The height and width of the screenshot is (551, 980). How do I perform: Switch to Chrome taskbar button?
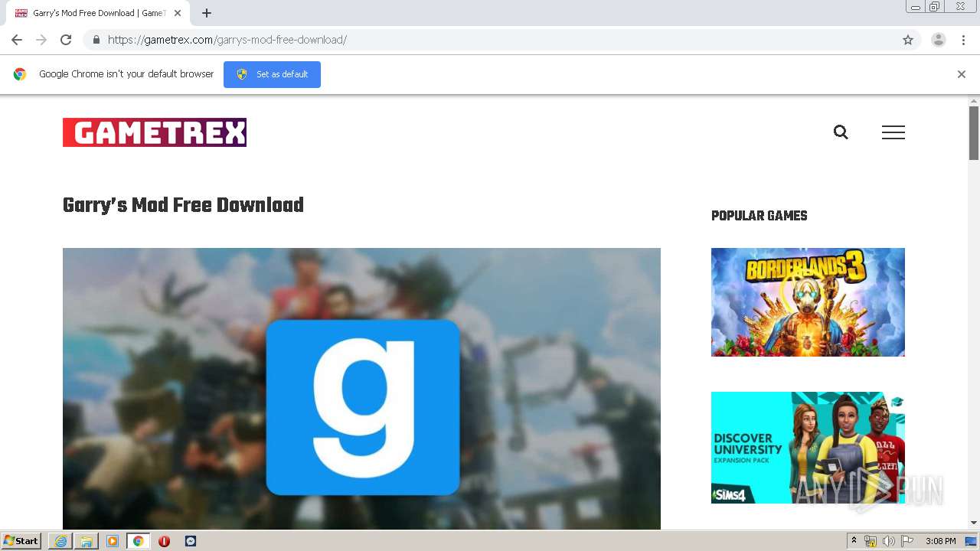pyautogui.click(x=139, y=541)
